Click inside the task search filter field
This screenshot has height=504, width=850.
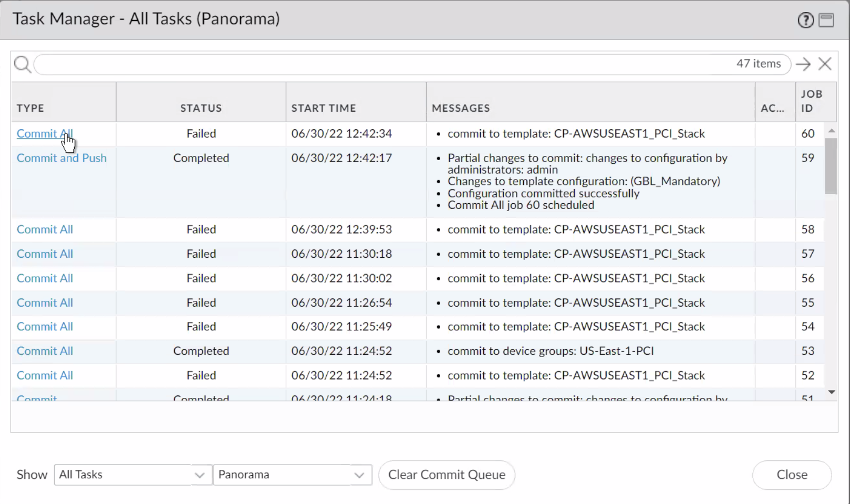[383, 64]
